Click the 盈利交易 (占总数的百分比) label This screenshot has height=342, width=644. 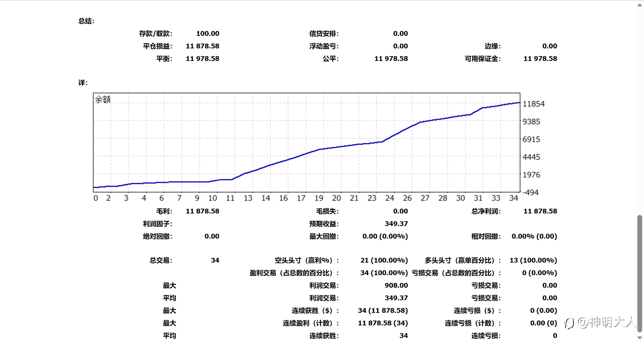click(294, 273)
